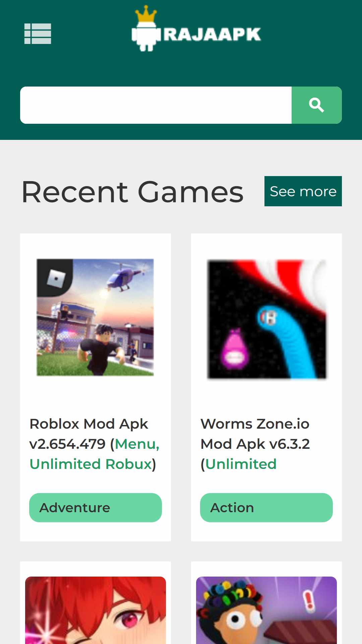The height and width of the screenshot is (644, 362).
Task: Click the green Unlimited Robux text
Action: [91, 464]
